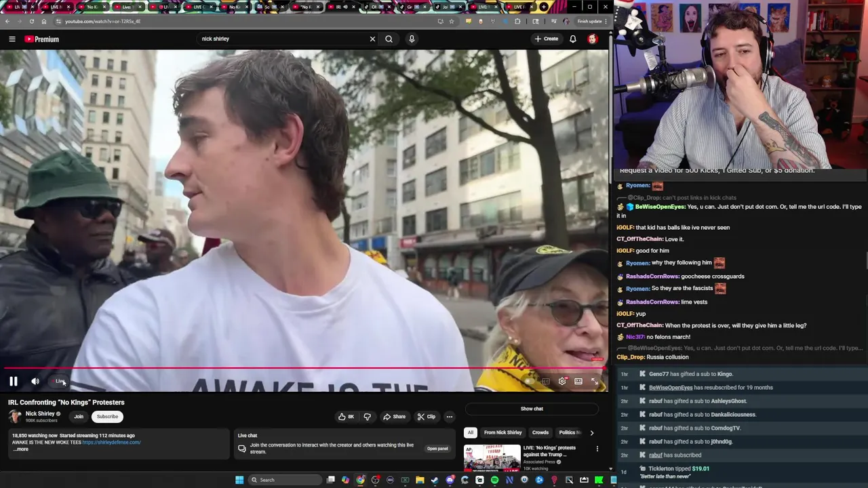This screenshot has height=488, width=868.
Task: Open Discord from the taskbar
Action: click(x=450, y=480)
